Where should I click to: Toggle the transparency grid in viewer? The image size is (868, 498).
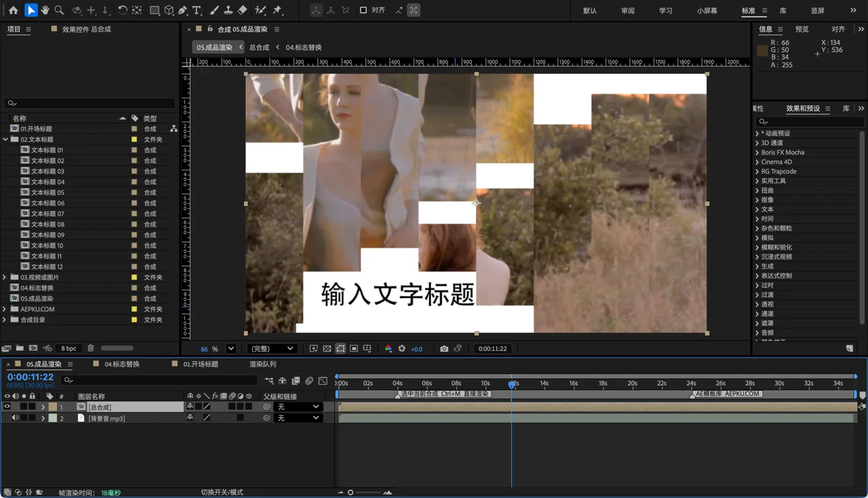[x=327, y=349]
